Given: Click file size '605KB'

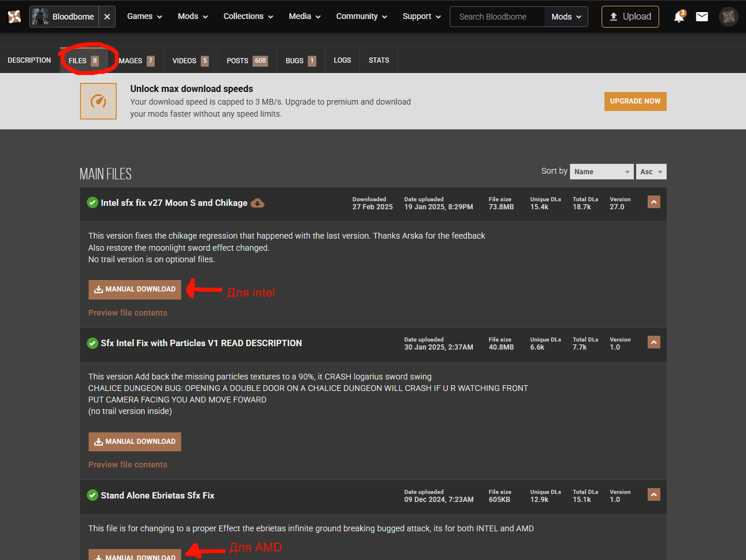Looking at the screenshot, I should tap(500, 500).
